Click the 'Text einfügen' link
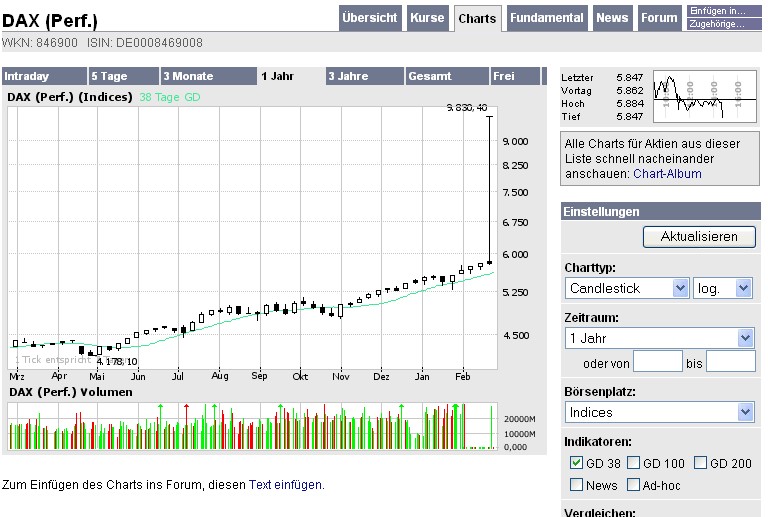 286,485
